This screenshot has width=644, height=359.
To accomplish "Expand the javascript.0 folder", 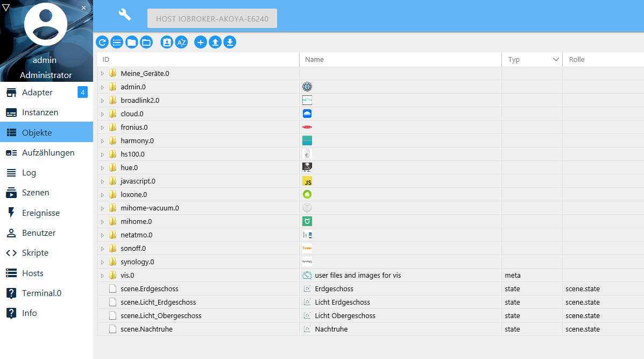I will (x=102, y=181).
